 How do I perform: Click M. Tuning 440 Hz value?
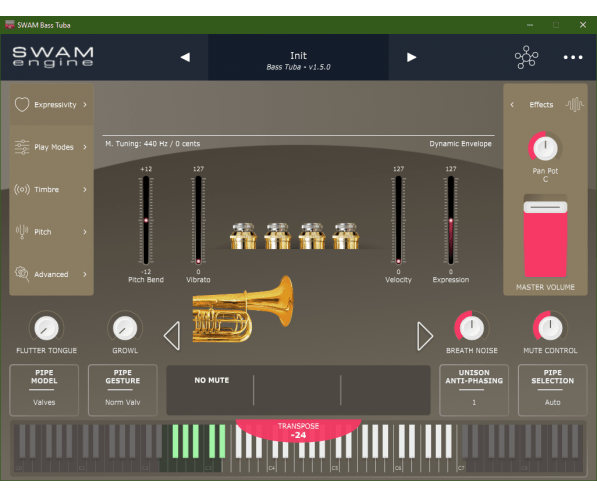pos(152,144)
